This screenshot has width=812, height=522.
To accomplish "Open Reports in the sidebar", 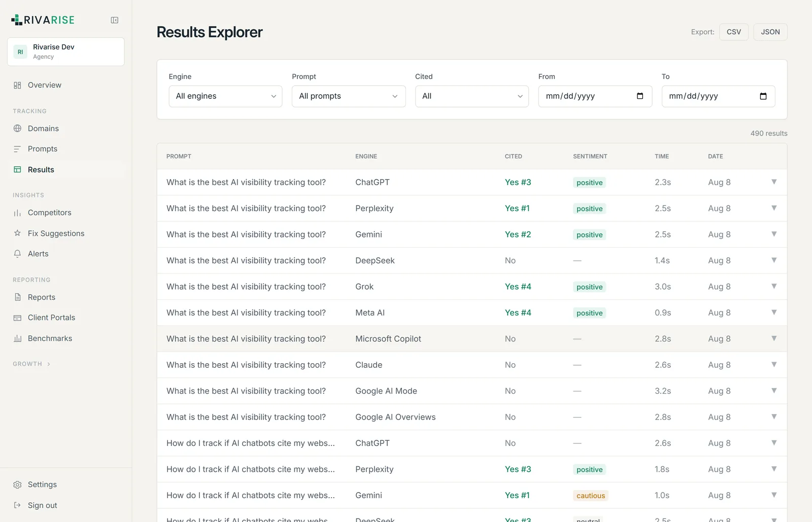I will [66, 297].
